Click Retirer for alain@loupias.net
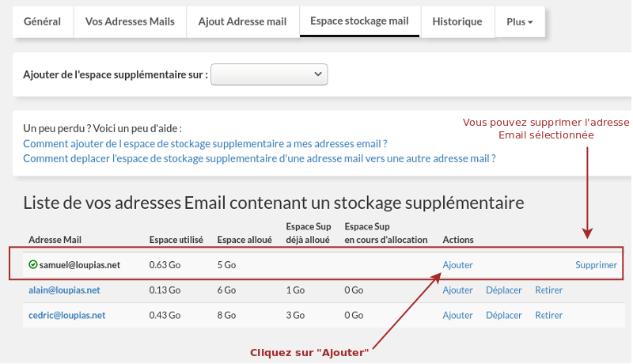The image size is (633, 364). point(548,290)
